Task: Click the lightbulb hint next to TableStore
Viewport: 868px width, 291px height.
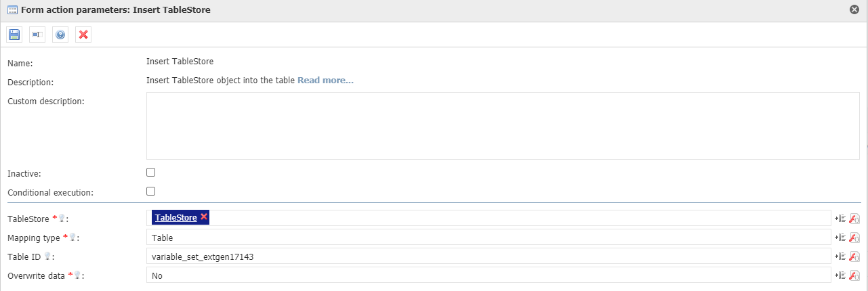Action: point(62,219)
